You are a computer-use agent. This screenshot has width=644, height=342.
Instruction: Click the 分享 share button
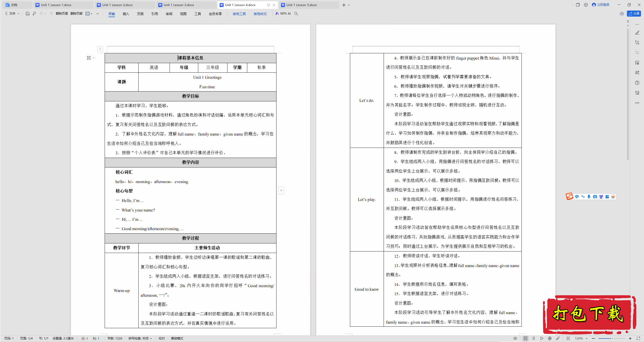point(634,14)
